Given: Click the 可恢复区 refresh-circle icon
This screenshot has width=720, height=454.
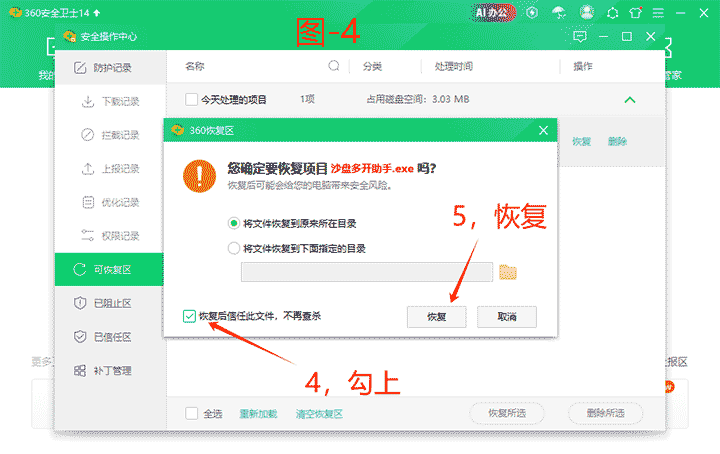Looking at the screenshot, I should pos(80,269).
